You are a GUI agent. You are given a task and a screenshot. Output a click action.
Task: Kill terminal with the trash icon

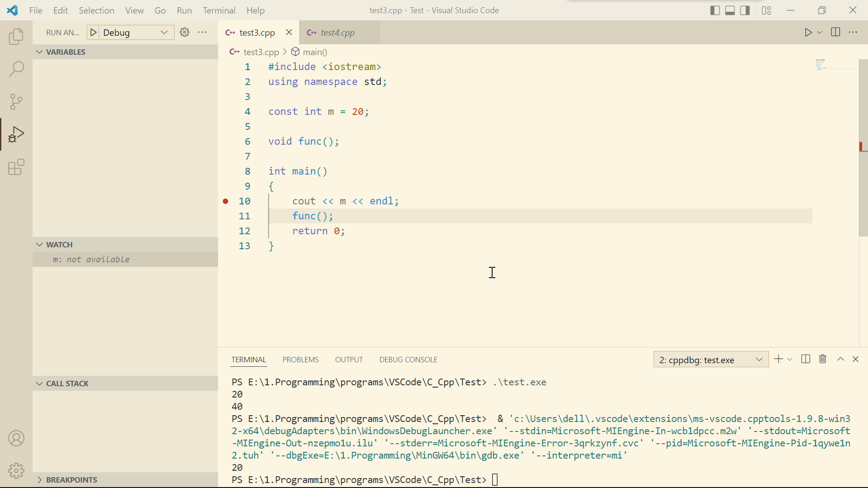tap(823, 359)
